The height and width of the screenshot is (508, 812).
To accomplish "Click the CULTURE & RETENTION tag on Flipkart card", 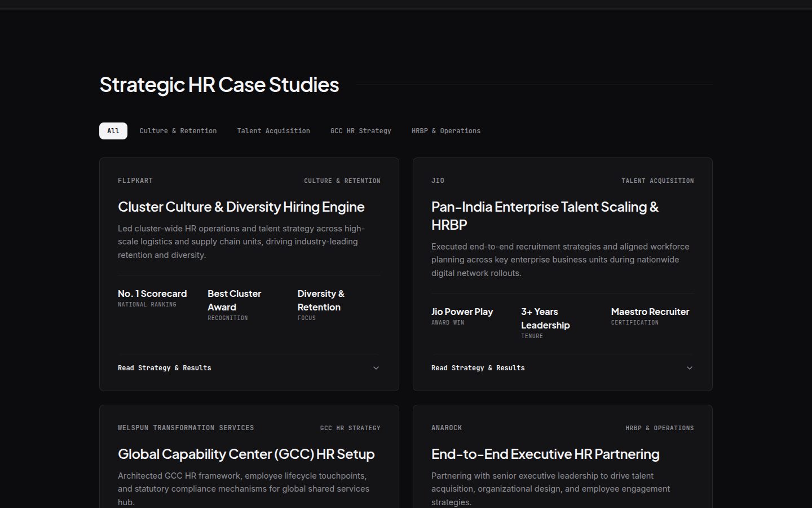I will 342,181.
